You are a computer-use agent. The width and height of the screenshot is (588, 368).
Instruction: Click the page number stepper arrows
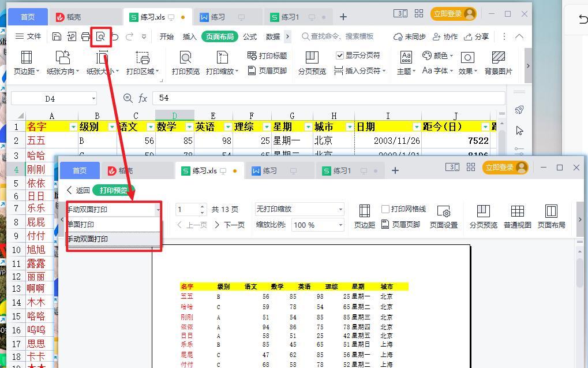click(202, 209)
